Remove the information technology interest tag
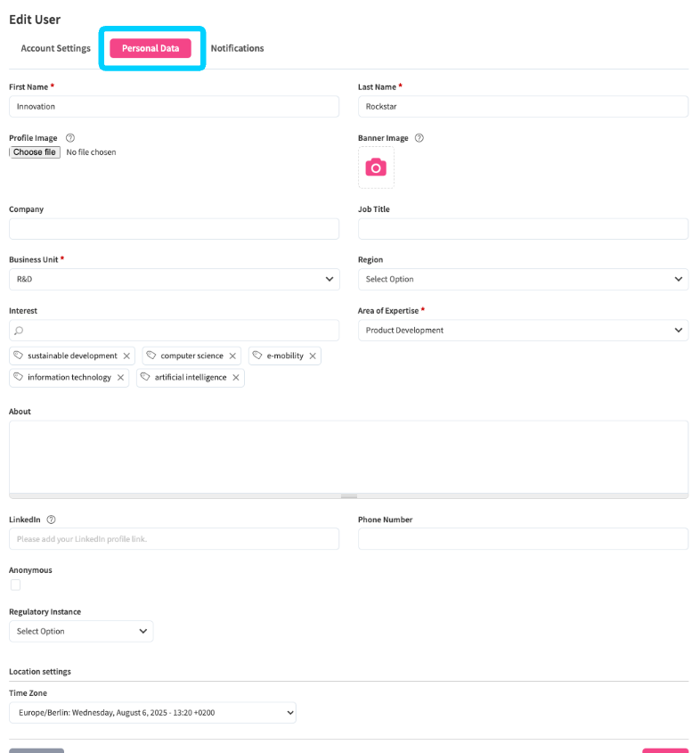The image size is (700, 753). [120, 377]
